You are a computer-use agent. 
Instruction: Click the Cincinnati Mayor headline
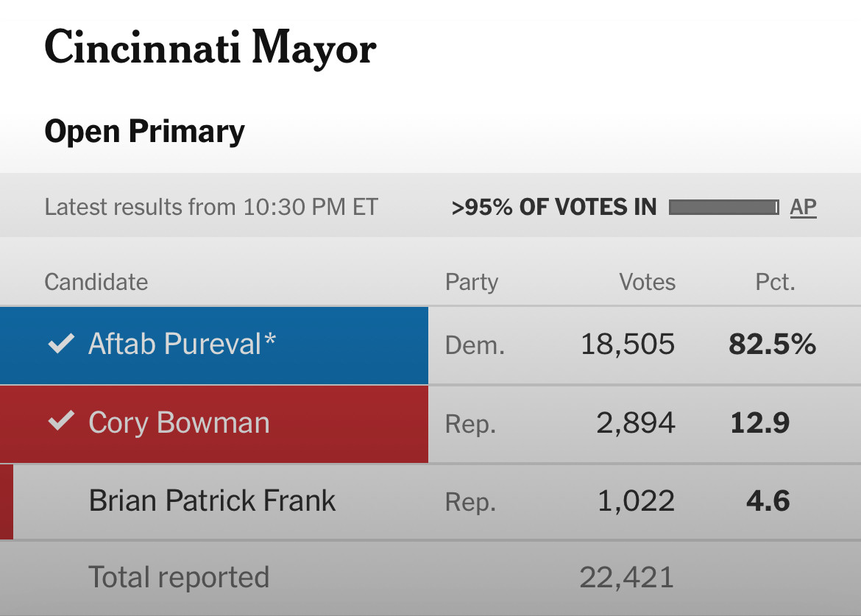[x=210, y=49]
